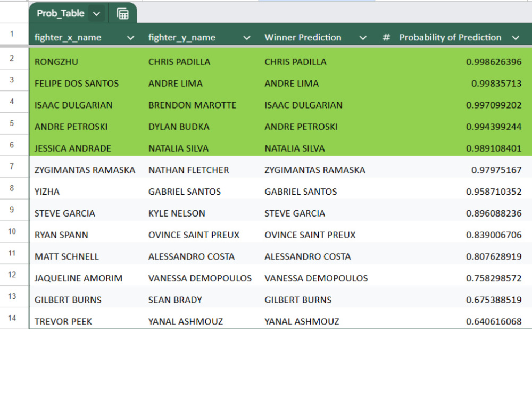Select probability value 0.997099202
Screen dimensions: 532x399
pyautogui.click(x=494, y=105)
